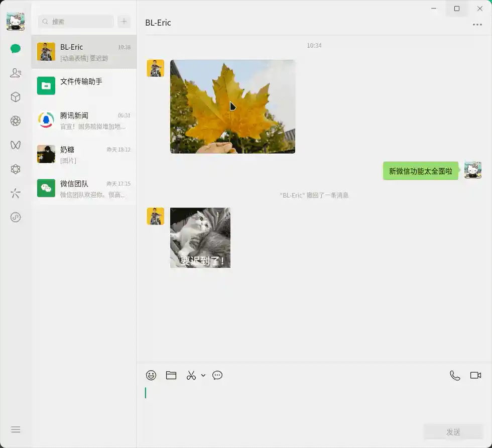Viewport: 492px width, 448px height.
Task: Open the send file folder icon
Action: tap(171, 375)
